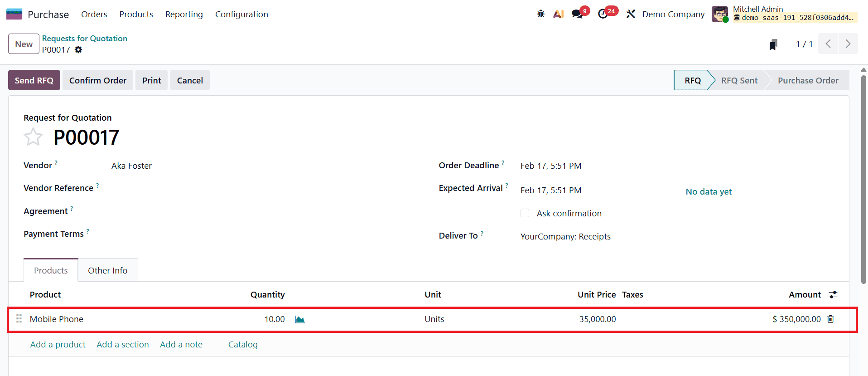Open the AI assistant from the top bar
868x376 pixels.
[558, 14]
